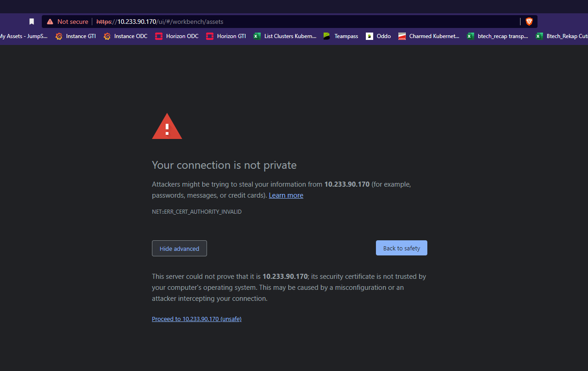
Task: Open the Brave Shields lion icon
Action: coord(529,22)
